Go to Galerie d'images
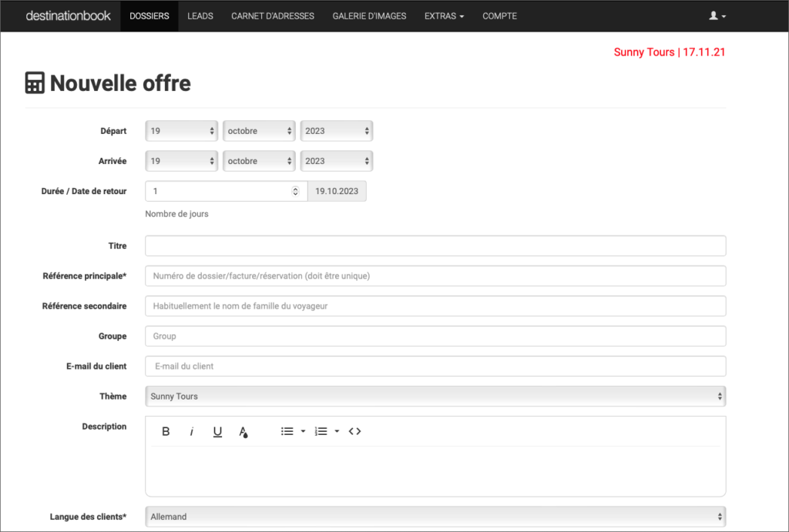Screen dimensions: 789x532 point(369,16)
